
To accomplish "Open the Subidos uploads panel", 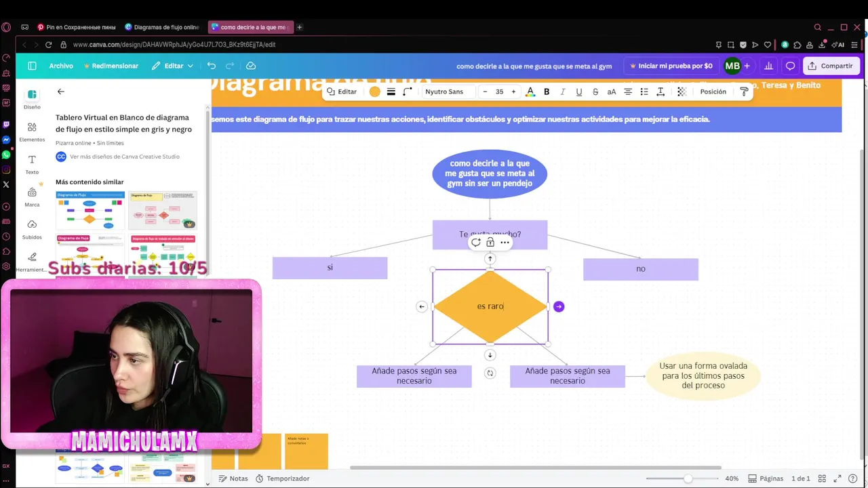I will click(x=32, y=229).
